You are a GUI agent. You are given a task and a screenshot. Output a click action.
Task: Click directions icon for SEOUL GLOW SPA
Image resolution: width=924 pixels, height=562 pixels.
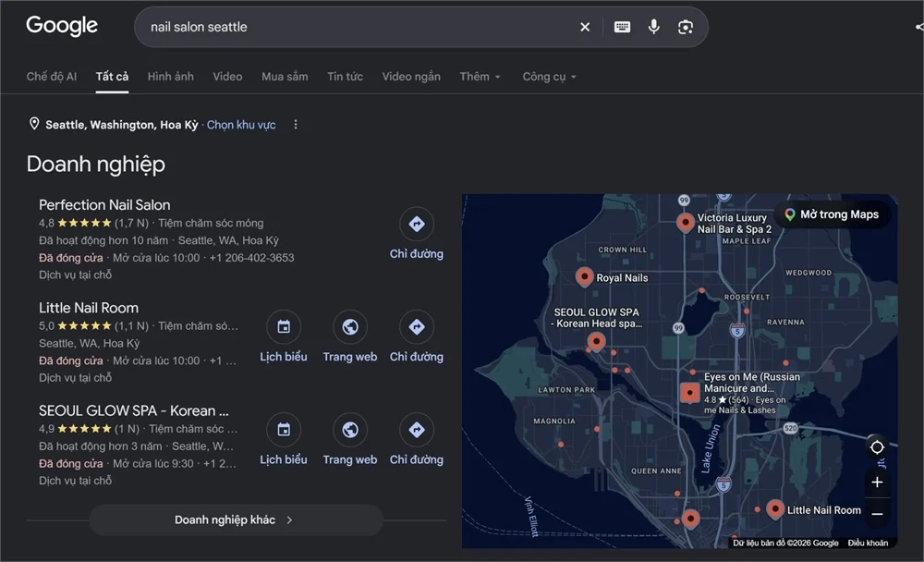tap(417, 429)
